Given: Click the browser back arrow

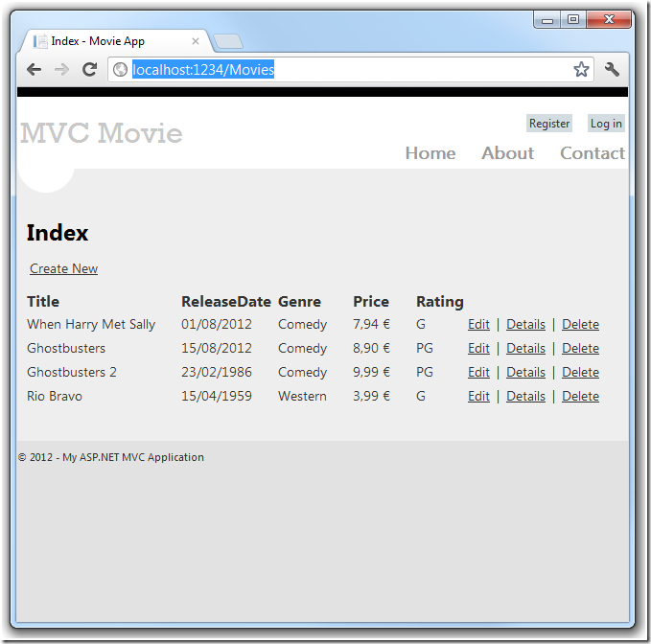Looking at the screenshot, I should coord(34,69).
